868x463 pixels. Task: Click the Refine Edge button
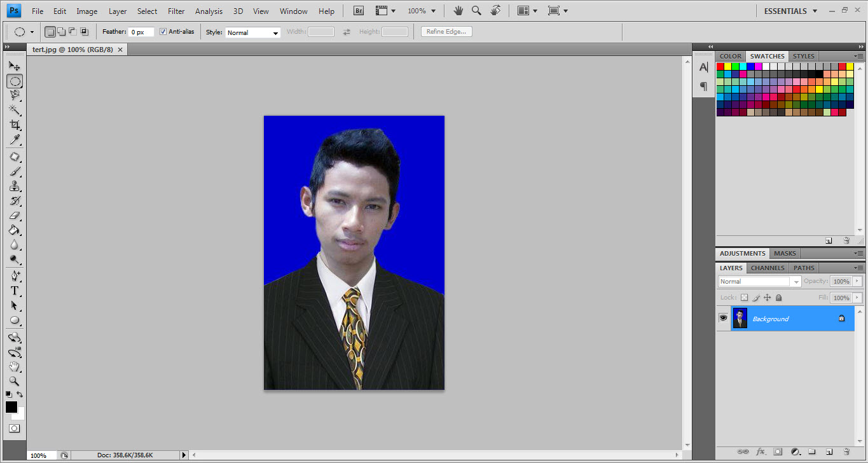[x=446, y=31]
